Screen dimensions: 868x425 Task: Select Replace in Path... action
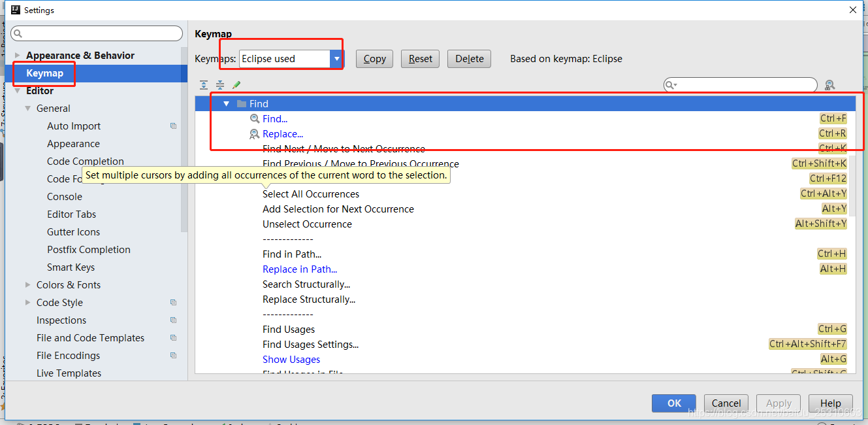click(x=300, y=269)
